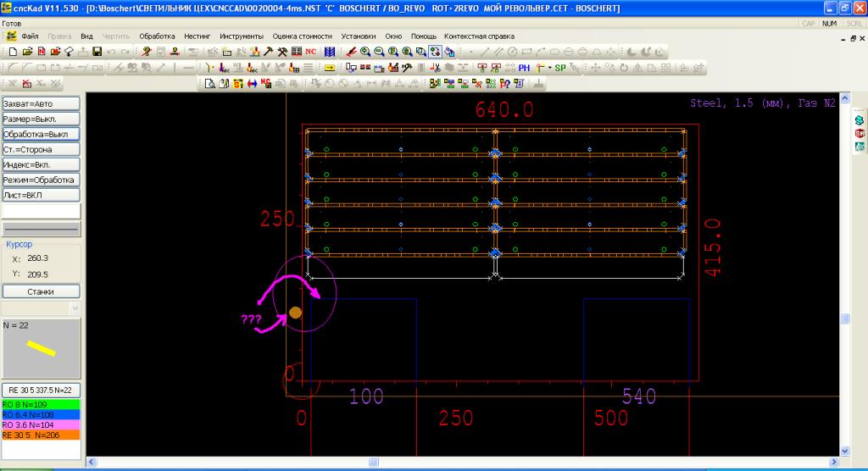
Task: Click the blue striped icon next to NC
Action: (x=330, y=52)
